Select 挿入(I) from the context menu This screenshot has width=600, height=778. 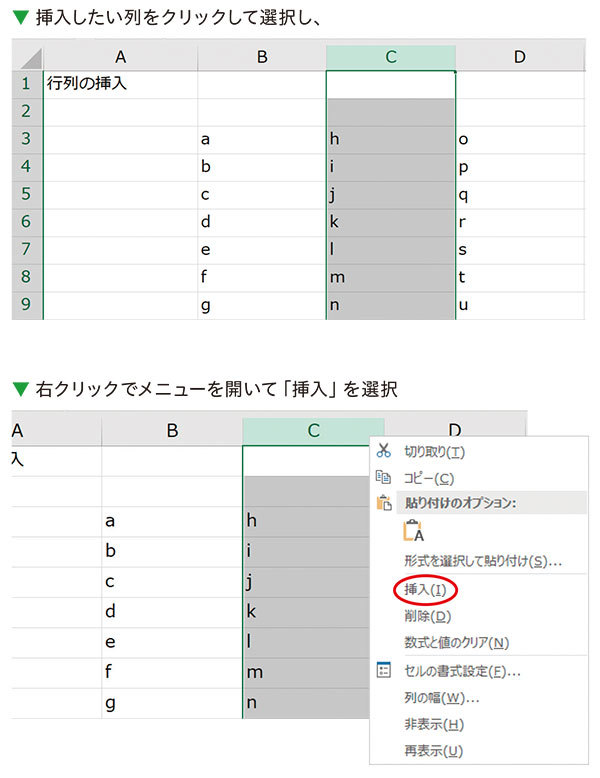coord(425,589)
